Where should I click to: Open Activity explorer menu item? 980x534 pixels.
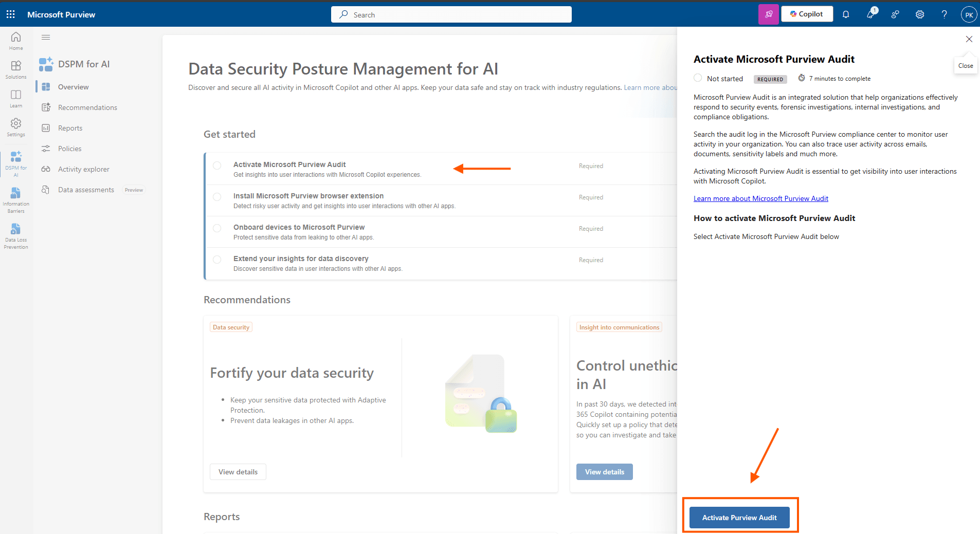(x=83, y=169)
